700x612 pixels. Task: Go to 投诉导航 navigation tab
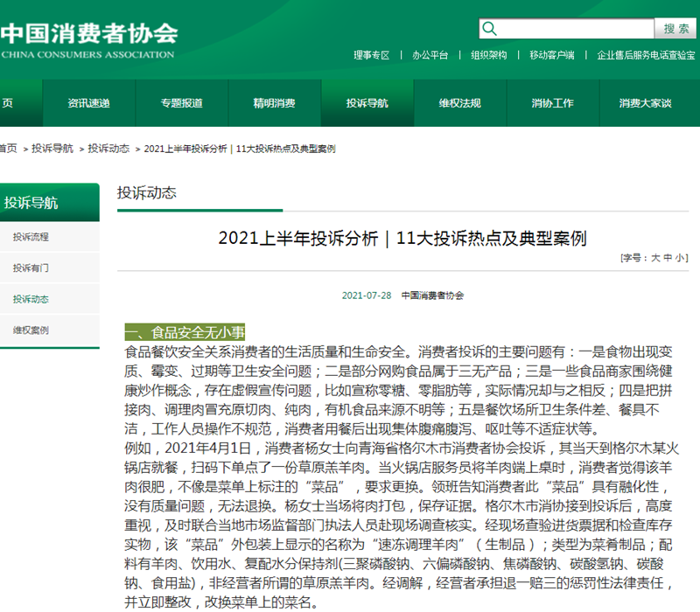coord(367,103)
